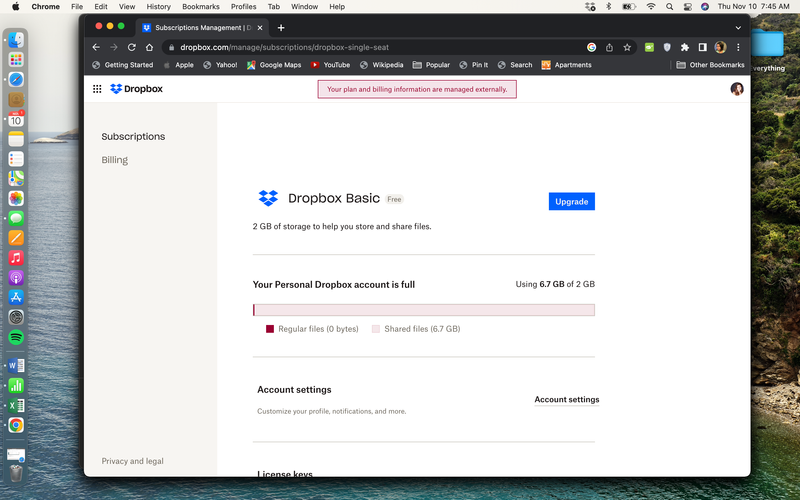Open the YouTube bookmark
The height and width of the screenshot is (500, 800).
pos(331,65)
